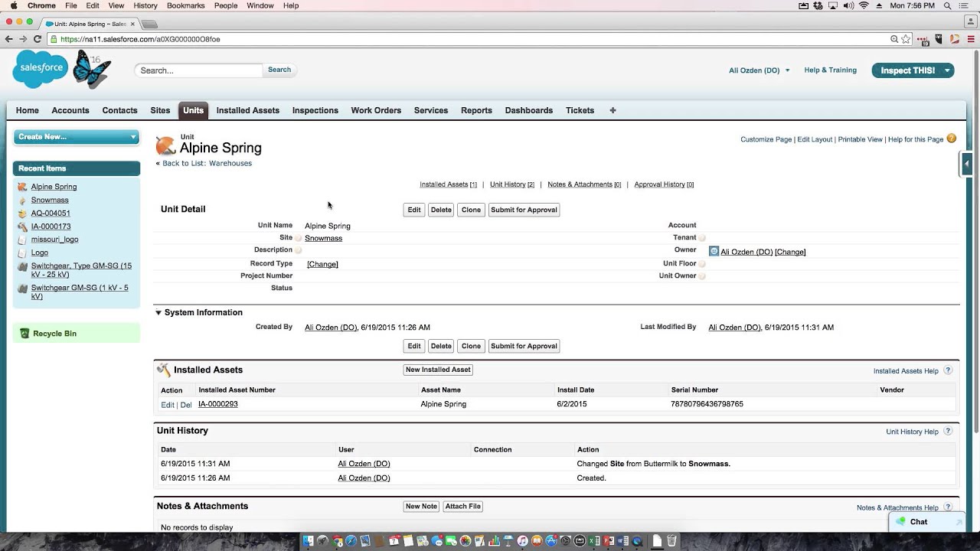Click the orange help icon for this page
The image size is (980, 551).
(952, 139)
